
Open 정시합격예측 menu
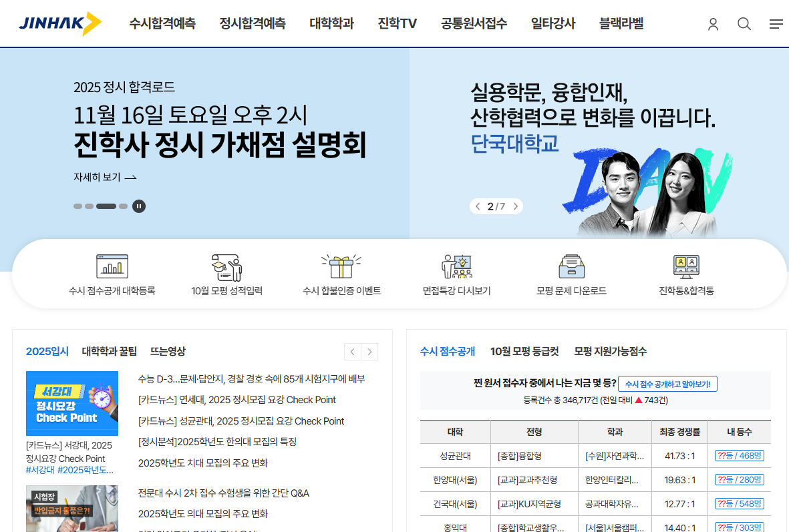253,23
